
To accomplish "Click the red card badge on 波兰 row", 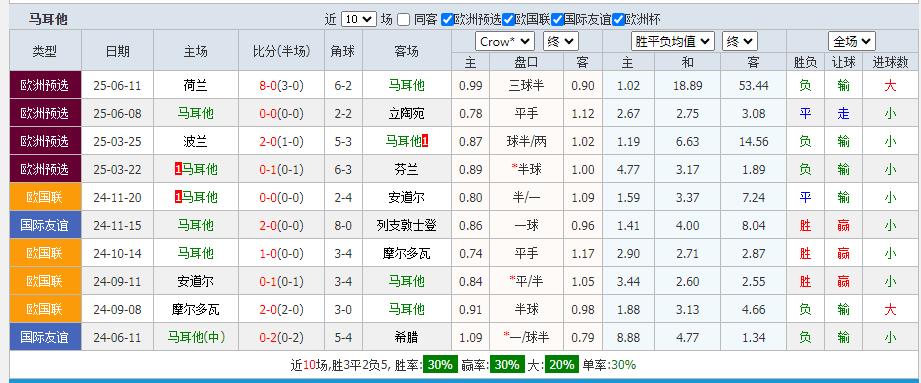I will pyautogui.click(x=425, y=142).
